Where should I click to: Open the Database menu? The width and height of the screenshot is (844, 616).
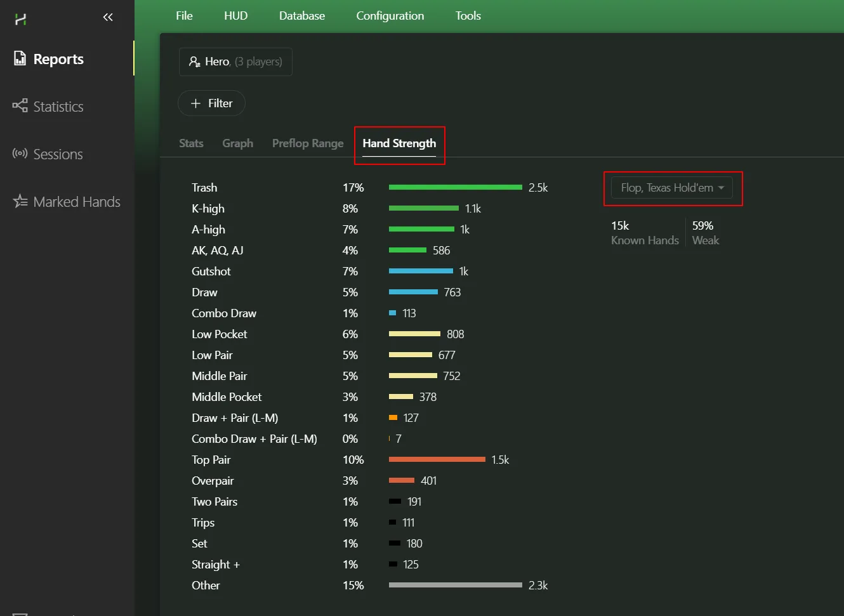tap(301, 16)
